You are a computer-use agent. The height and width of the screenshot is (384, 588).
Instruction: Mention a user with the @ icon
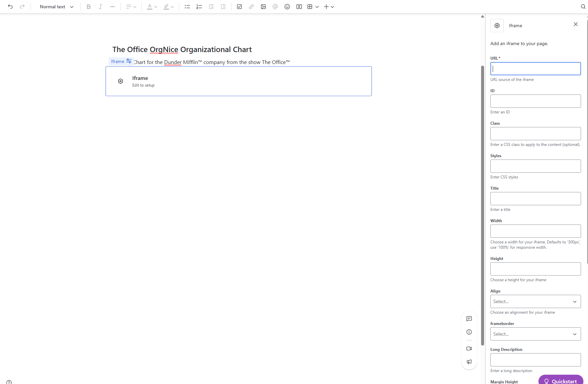pyautogui.click(x=275, y=7)
